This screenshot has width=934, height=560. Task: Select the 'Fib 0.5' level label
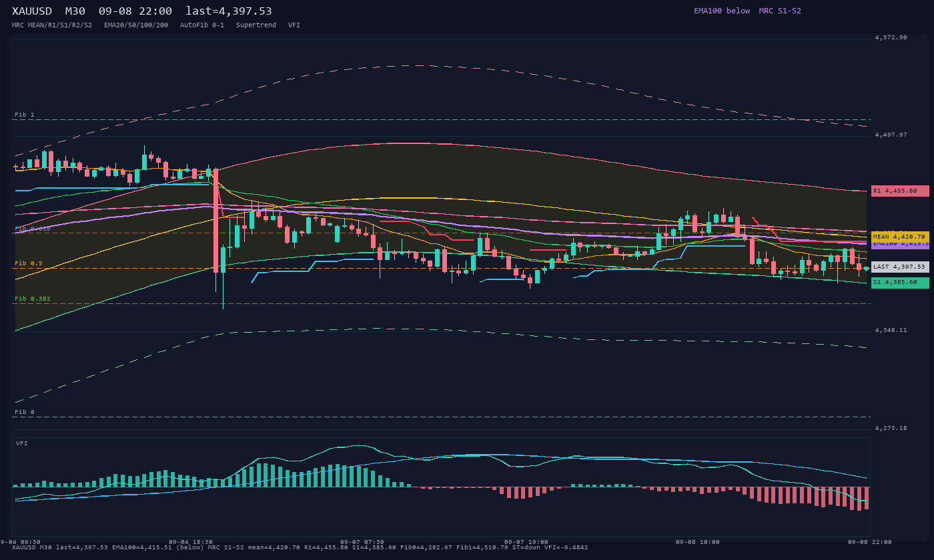coord(29,263)
